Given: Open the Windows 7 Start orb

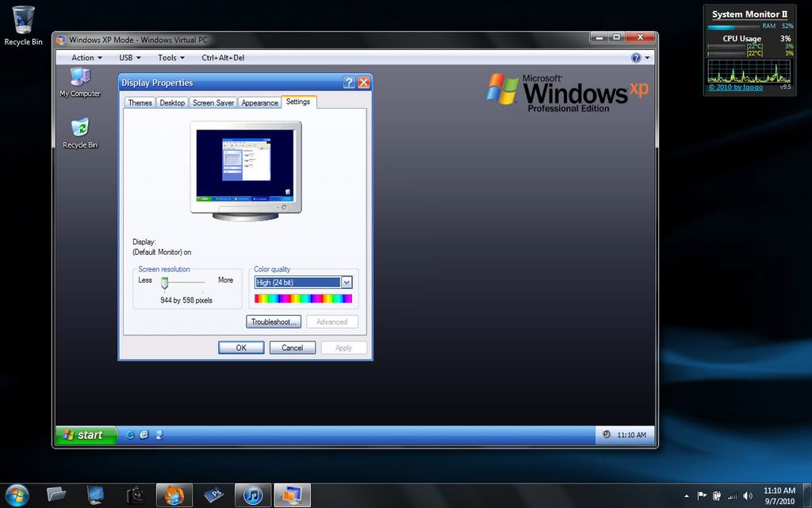Looking at the screenshot, I should [x=17, y=495].
